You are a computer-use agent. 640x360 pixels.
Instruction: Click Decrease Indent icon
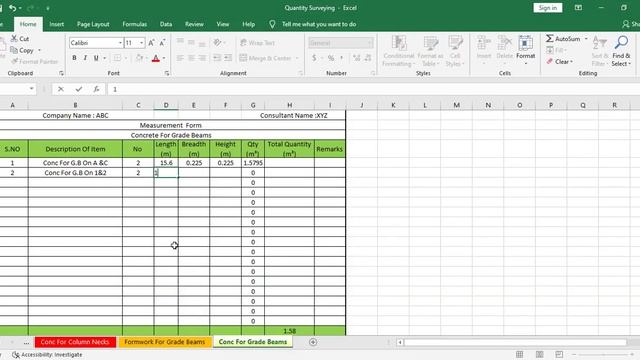click(217, 58)
